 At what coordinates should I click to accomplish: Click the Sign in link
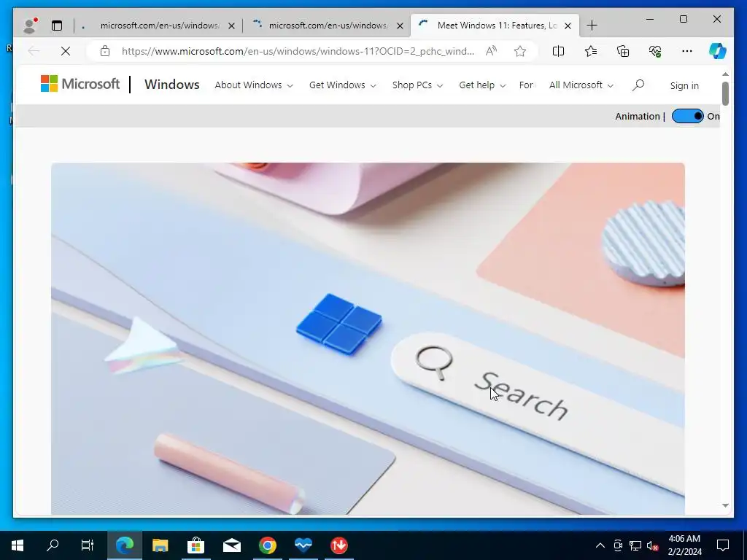coord(684,86)
